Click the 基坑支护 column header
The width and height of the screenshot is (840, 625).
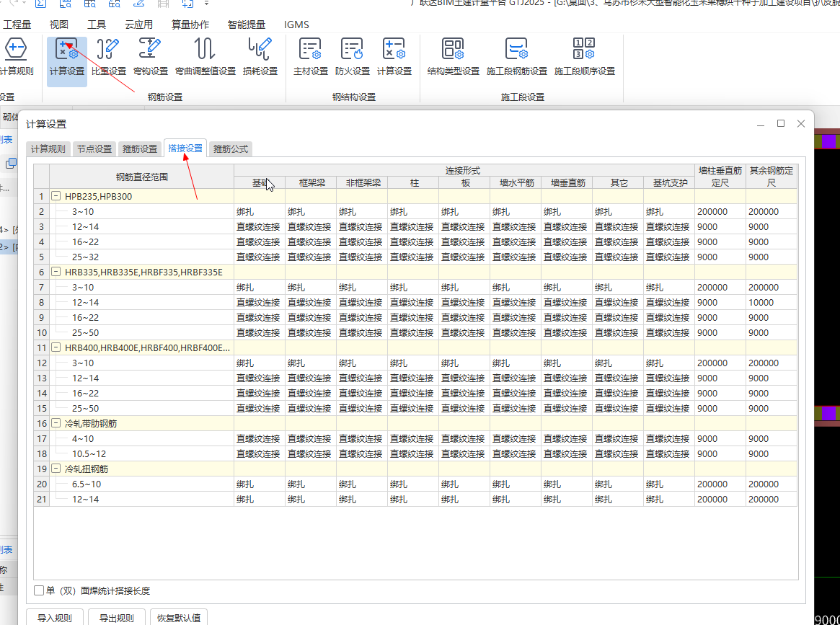(669, 182)
